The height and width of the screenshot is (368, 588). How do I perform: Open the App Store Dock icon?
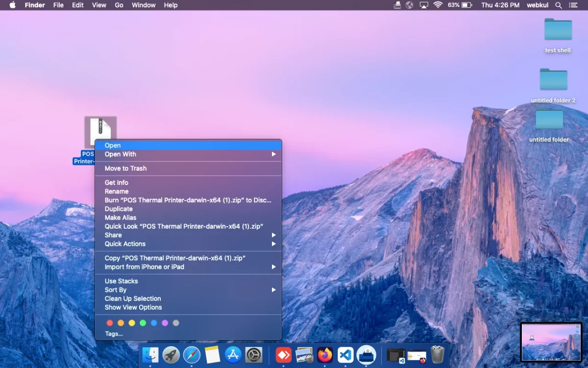pyautogui.click(x=233, y=355)
